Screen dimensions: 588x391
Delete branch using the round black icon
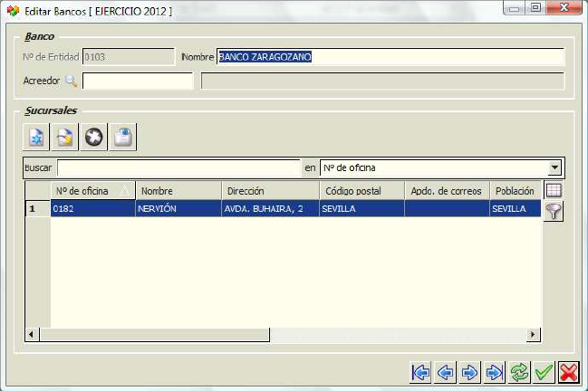click(93, 137)
